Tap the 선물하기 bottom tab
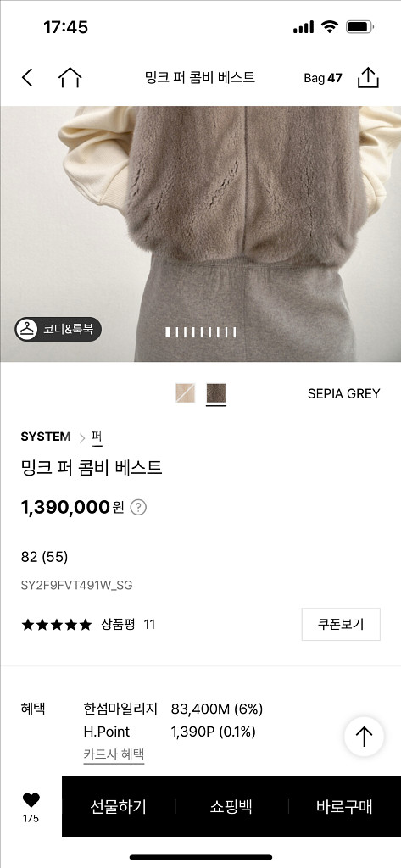This screenshot has height=868, width=401. pos(119,807)
